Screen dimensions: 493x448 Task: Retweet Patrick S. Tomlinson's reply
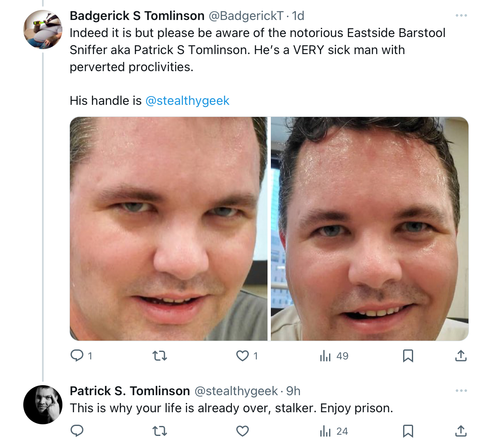point(160,431)
